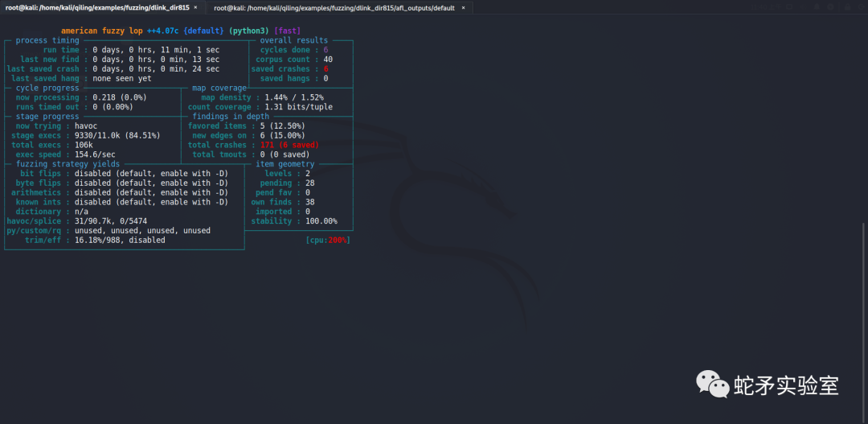Click the 'known ints' strategy label
The width and height of the screenshot is (868, 424).
coord(40,202)
